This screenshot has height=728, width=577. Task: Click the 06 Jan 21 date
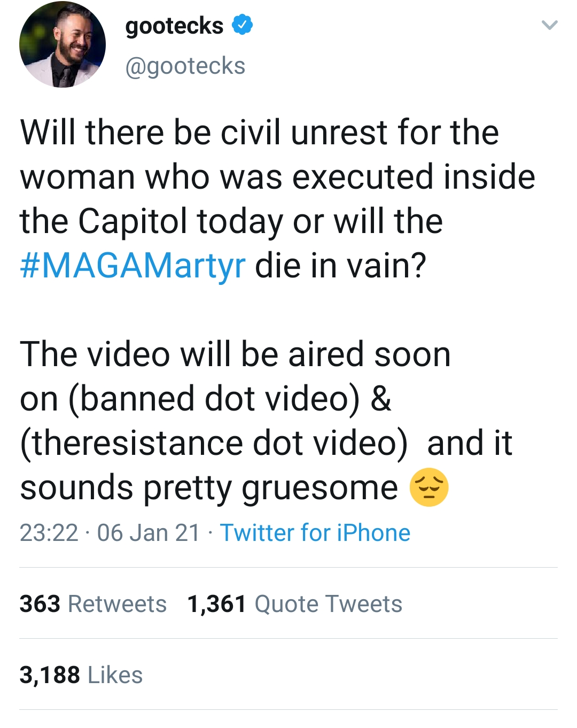[149, 533]
